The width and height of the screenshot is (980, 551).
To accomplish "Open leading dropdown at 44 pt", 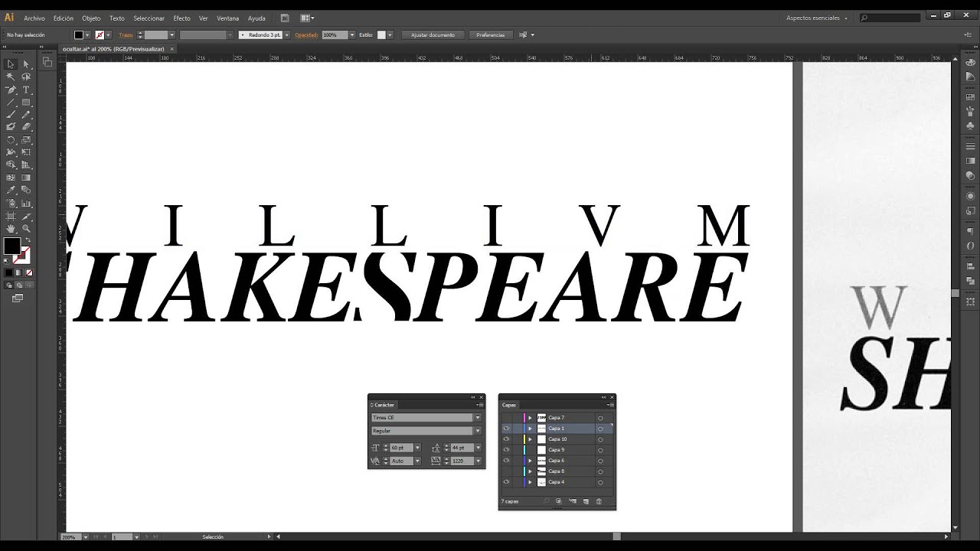I will point(478,448).
